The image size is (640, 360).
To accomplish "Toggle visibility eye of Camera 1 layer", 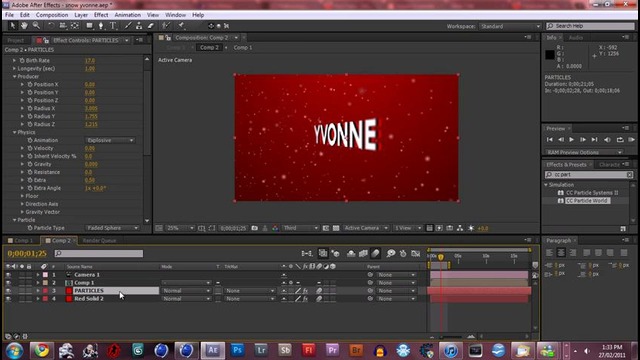I will [x=8, y=275].
